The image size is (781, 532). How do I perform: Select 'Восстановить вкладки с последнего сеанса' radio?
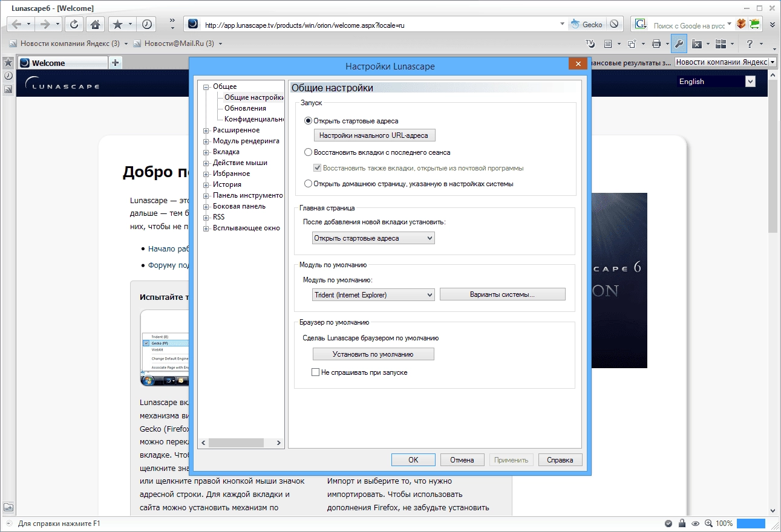click(309, 152)
